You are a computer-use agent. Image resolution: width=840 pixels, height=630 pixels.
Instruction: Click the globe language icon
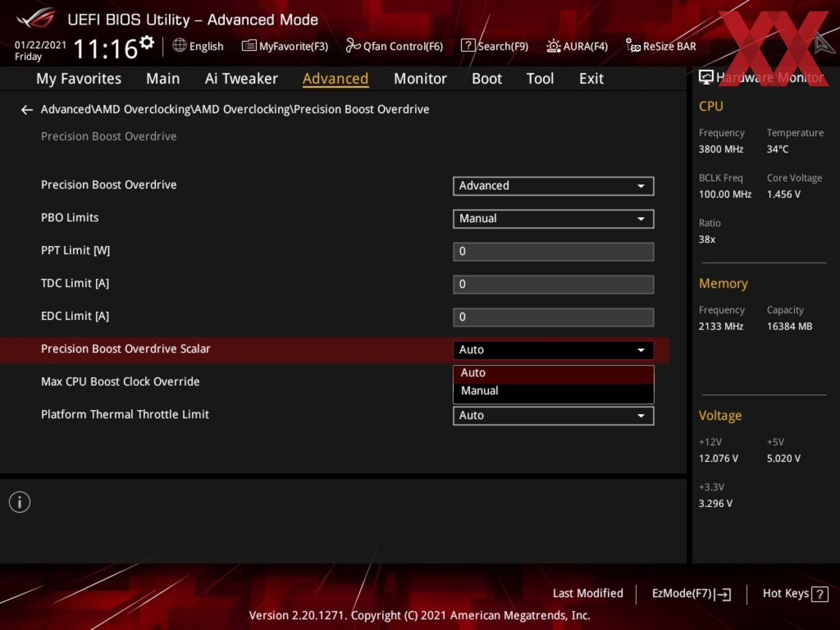click(179, 45)
